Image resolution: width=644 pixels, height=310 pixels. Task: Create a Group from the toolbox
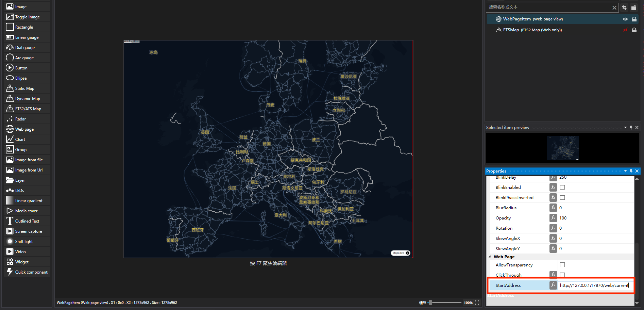[27, 150]
